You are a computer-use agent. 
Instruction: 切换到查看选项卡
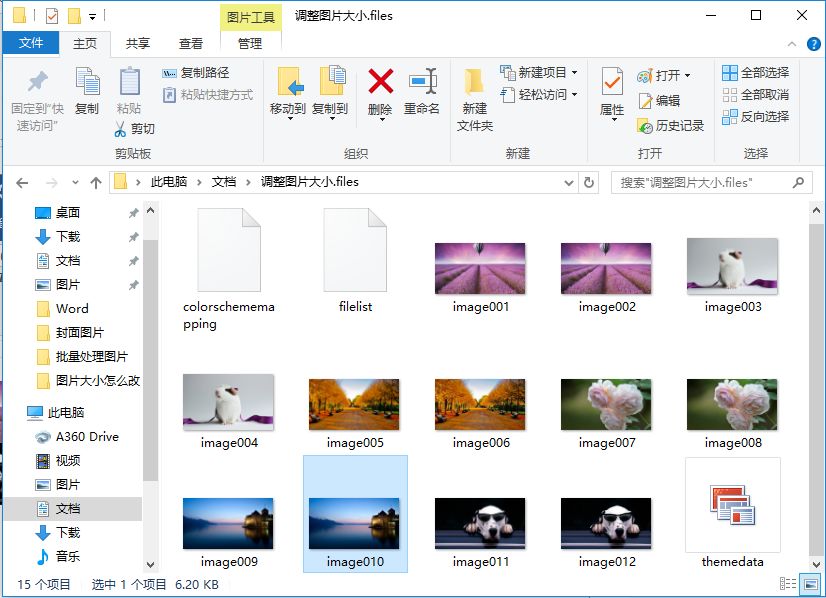pos(189,43)
